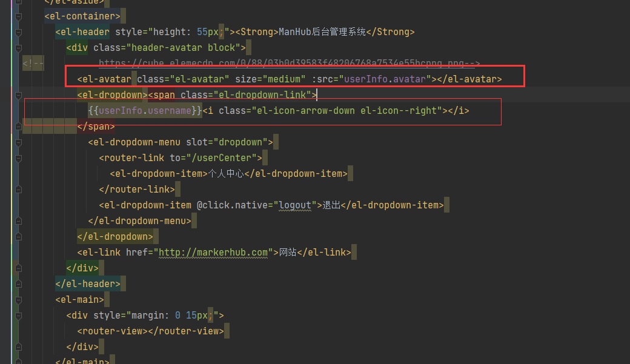
Task: Collapse the el-dropdown opening tag fold marker
Action: point(19,95)
